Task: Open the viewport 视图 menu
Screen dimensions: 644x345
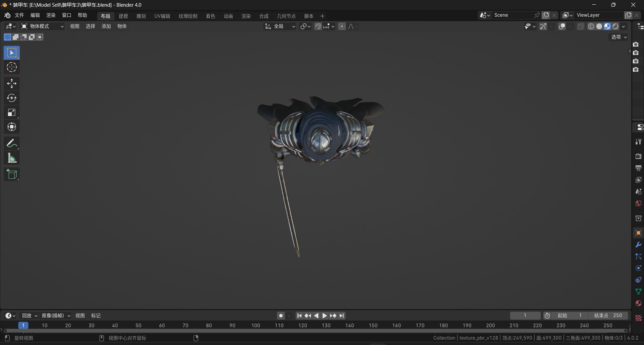Action: click(75, 26)
